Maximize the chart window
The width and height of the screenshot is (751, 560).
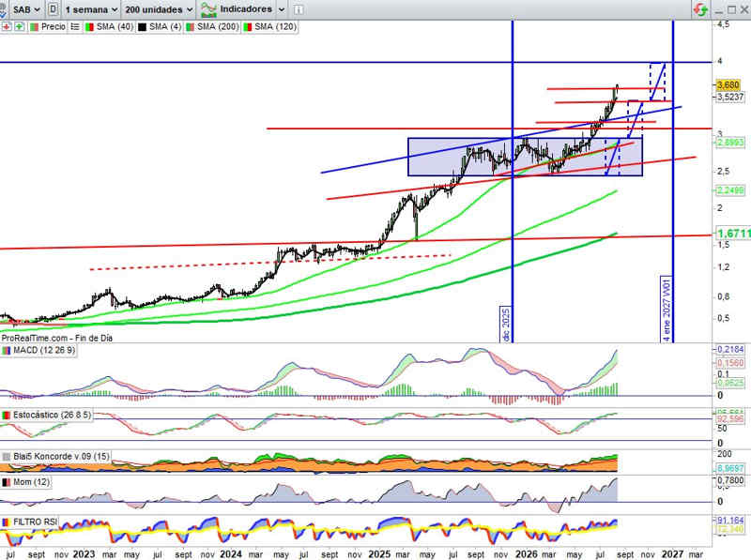[x=731, y=9]
